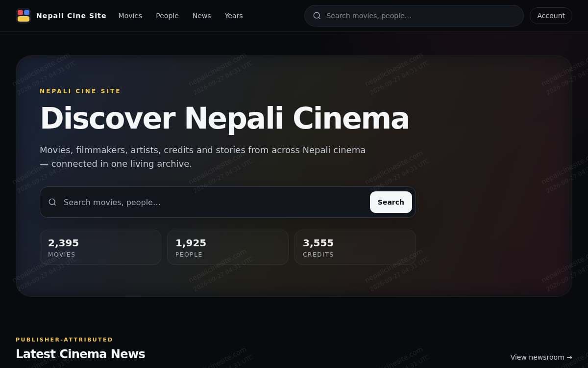Open the Account button
The height and width of the screenshot is (368, 588).
click(x=551, y=16)
